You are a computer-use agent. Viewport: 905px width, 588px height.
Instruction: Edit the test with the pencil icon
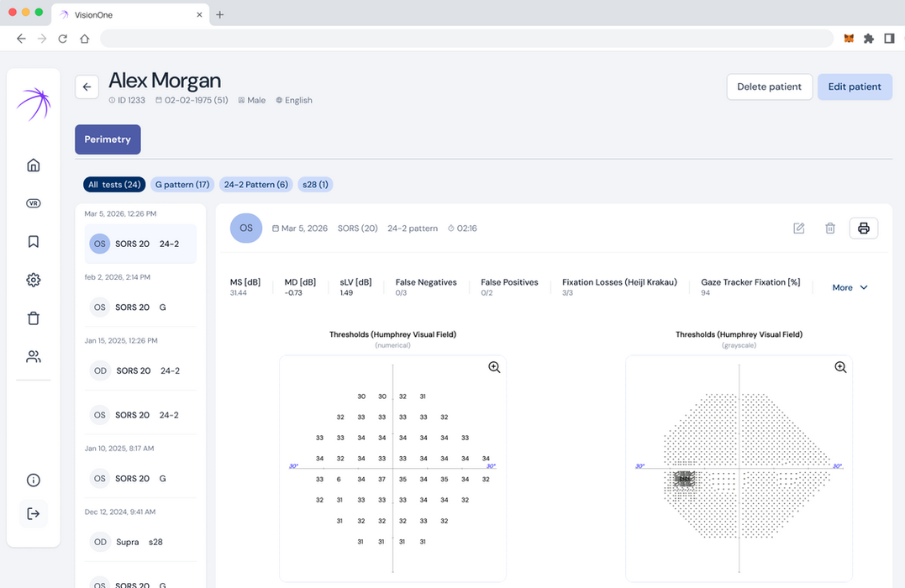point(799,228)
